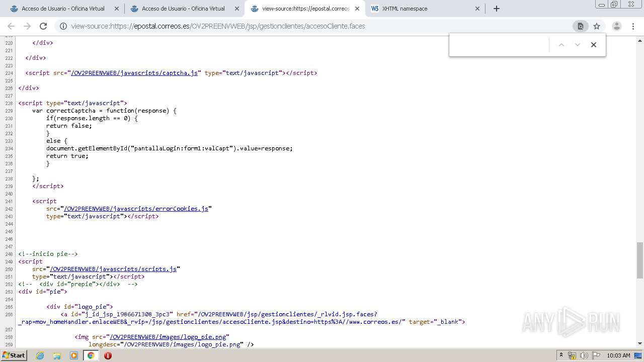Close the XHTML namespace tab
Viewport: 644px width, 362px height.
point(477,9)
